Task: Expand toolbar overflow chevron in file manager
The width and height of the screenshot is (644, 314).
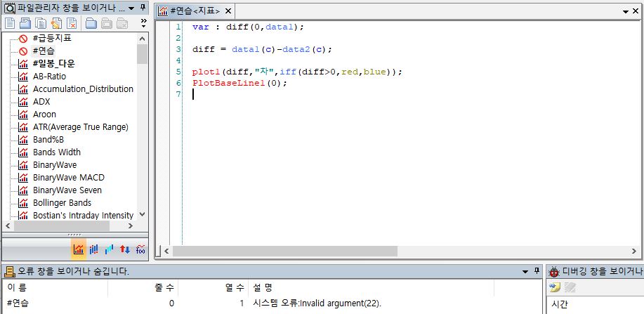Action: [143, 23]
